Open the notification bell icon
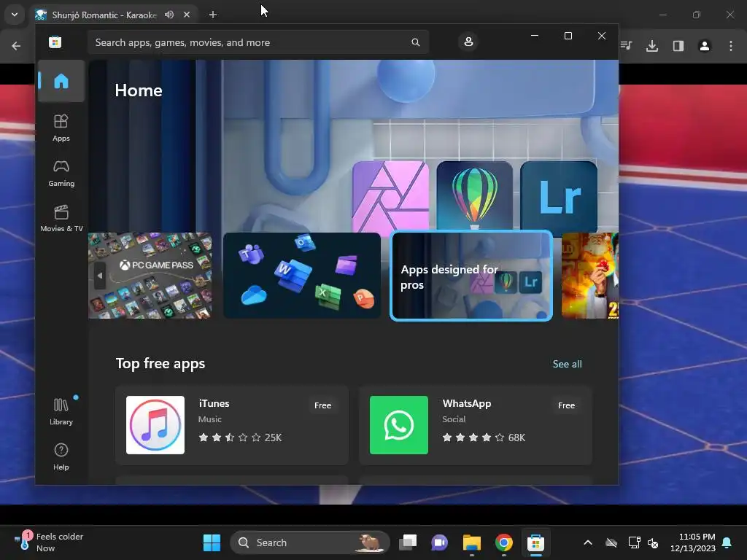747x560 pixels. (727, 542)
